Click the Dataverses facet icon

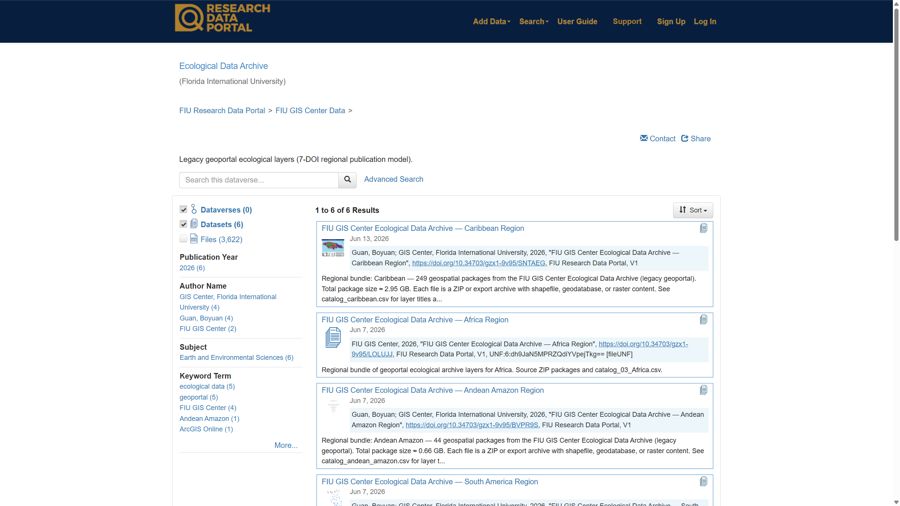(x=193, y=209)
